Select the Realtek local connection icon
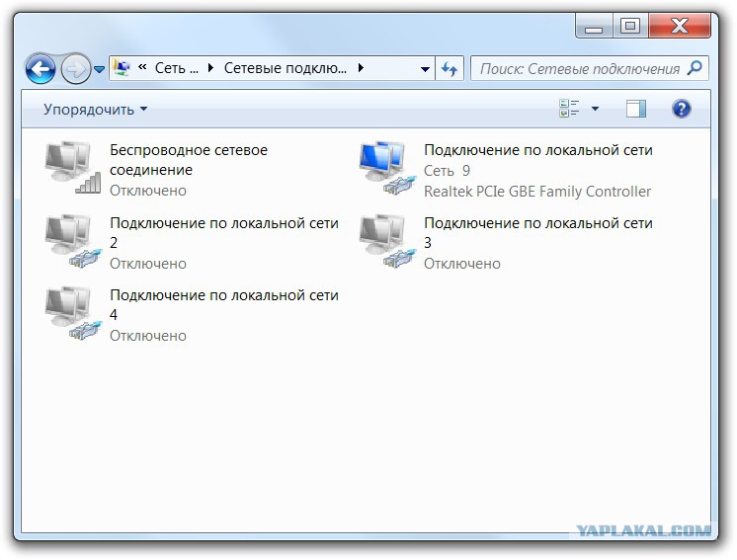The image size is (737, 560). click(388, 167)
